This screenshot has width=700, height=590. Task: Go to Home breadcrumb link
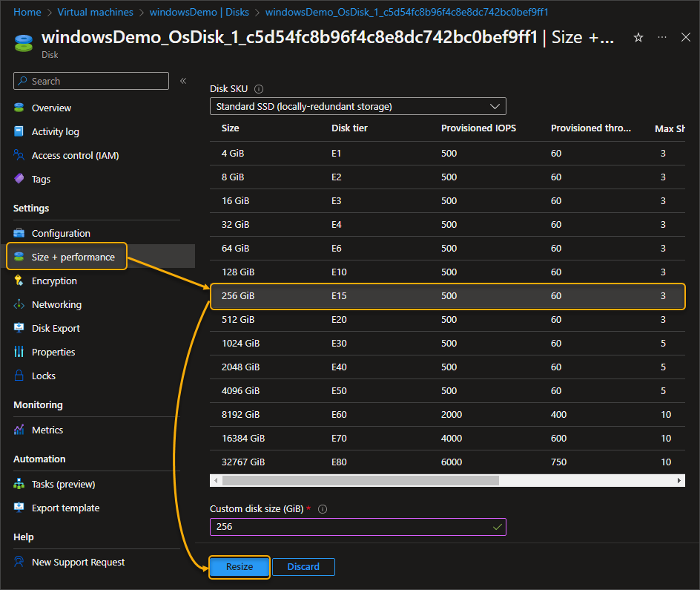tap(27, 12)
